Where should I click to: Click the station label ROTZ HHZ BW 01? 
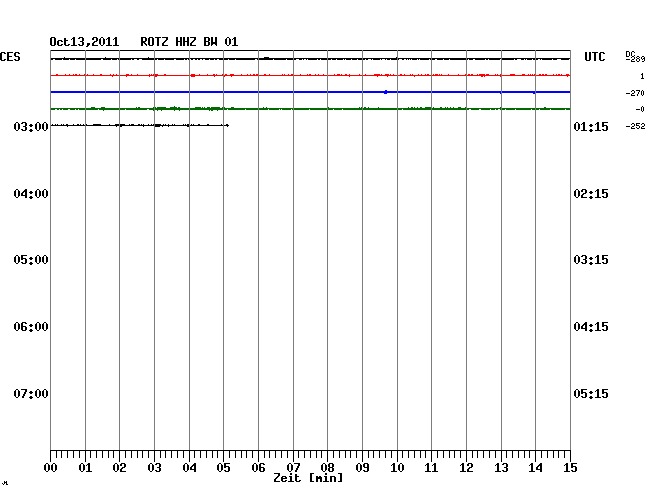(x=189, y=42)
